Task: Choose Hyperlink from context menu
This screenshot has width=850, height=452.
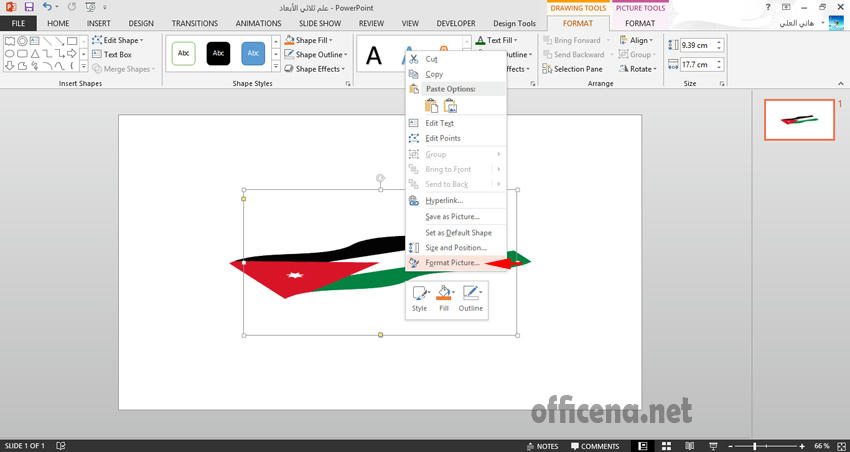Action: coord(456,201)
